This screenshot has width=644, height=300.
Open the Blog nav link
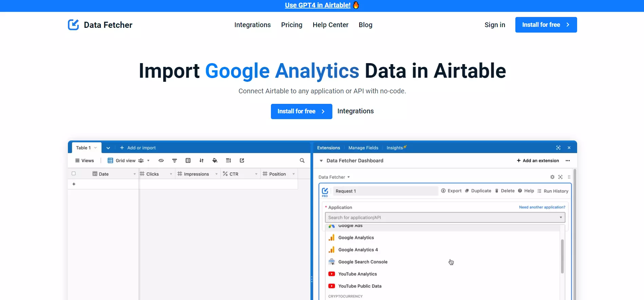coord(366,25)
